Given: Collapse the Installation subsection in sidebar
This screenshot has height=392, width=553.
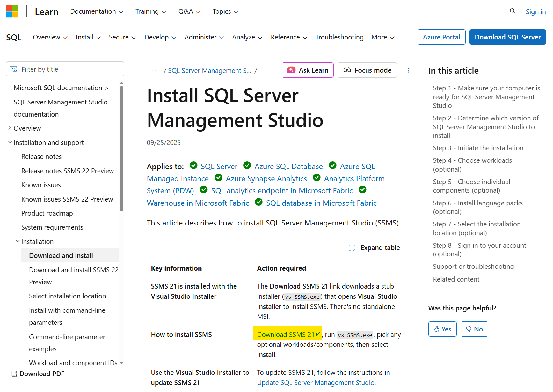Looking at the screenshot, I should click(18, 241).
